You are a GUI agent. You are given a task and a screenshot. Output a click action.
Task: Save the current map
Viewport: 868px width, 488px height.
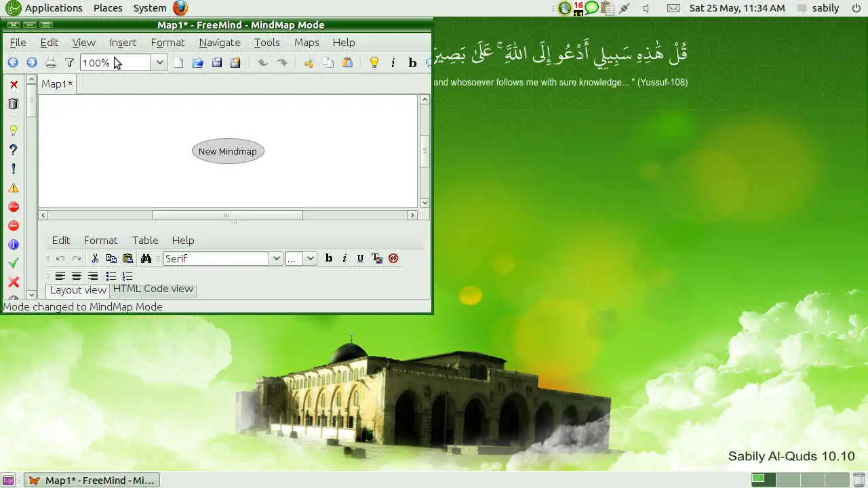217,62
